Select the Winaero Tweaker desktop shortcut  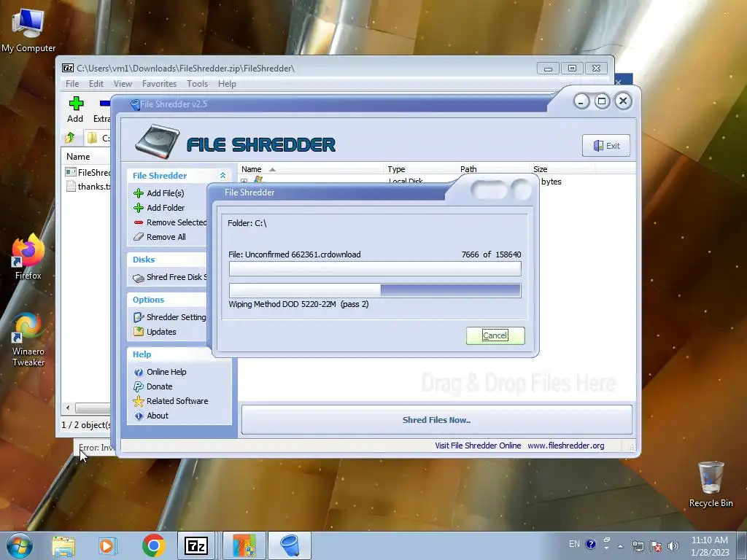click(x=28, y=340)
